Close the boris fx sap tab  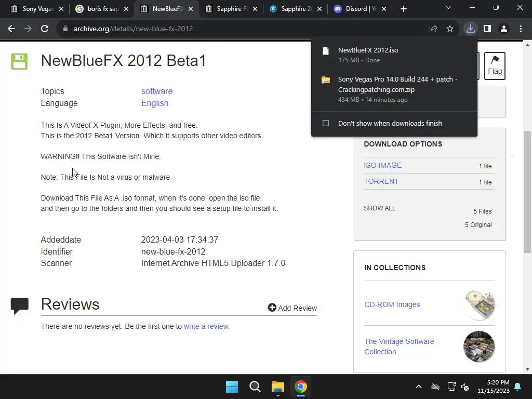[x=126, y=9]
